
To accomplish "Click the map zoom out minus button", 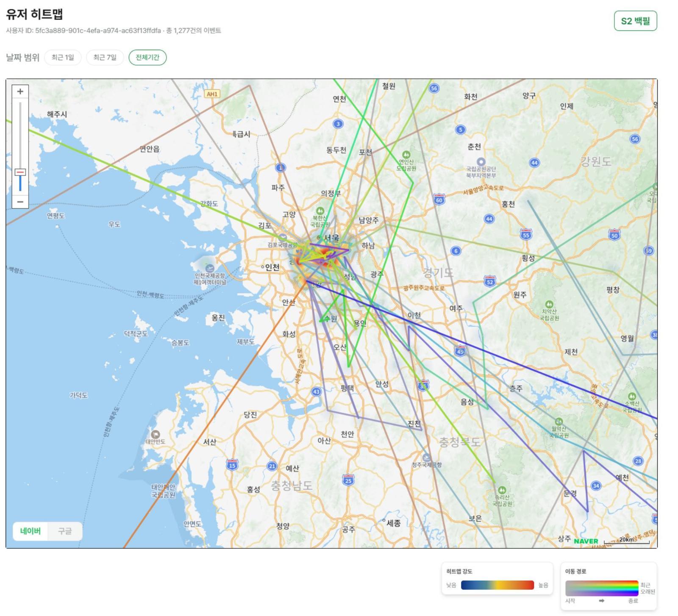I will (20, 202).
